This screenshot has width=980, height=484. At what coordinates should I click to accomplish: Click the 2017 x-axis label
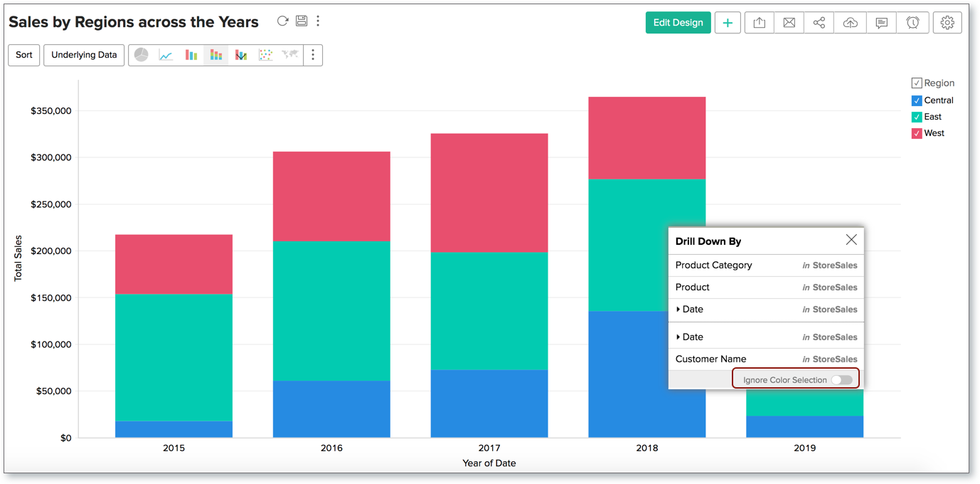(489, 448)
